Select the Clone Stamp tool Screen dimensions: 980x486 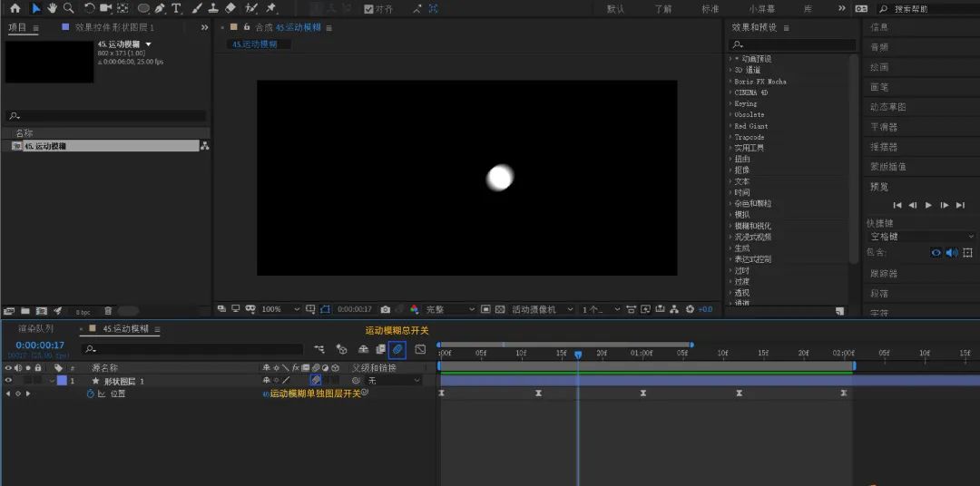pyautogui.click(x=213, y=8)
